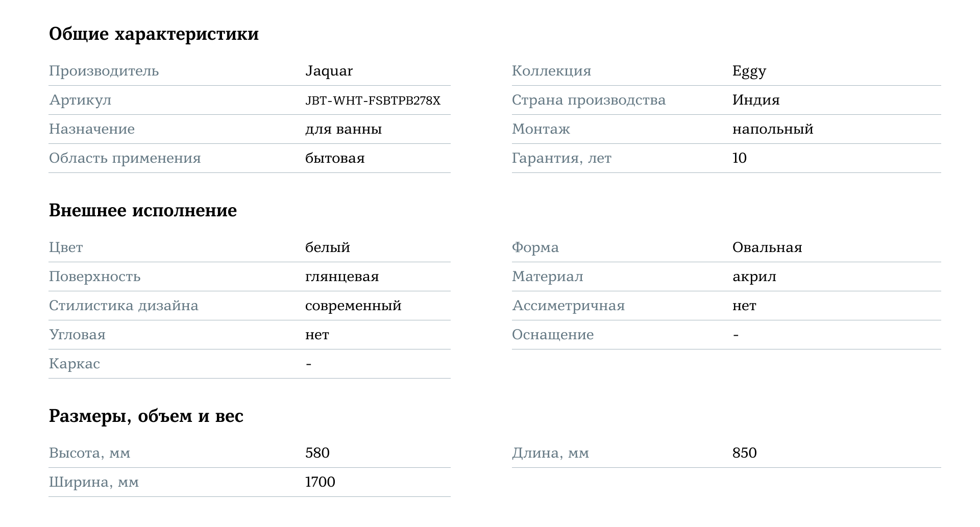Click the 'напольный' mounting value

point(772,129)
